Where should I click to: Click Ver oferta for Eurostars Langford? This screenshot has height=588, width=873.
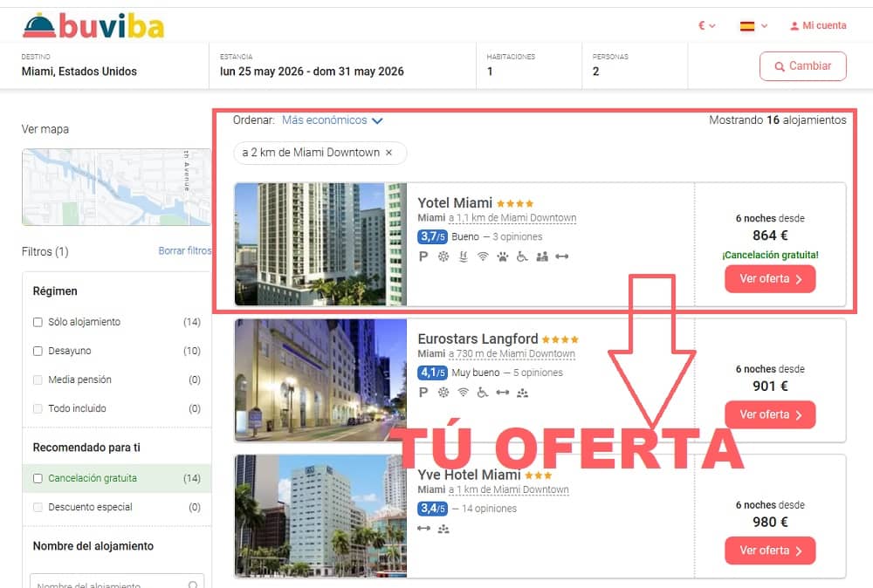[x=770, y=414]
